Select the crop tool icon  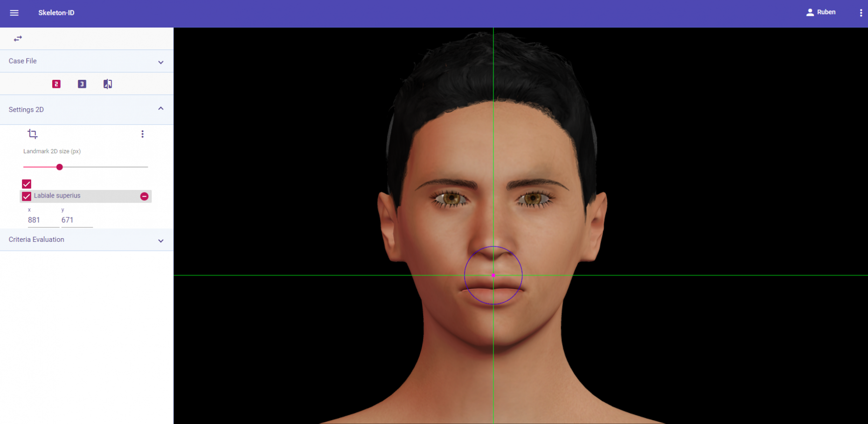(x=33, y=134)
